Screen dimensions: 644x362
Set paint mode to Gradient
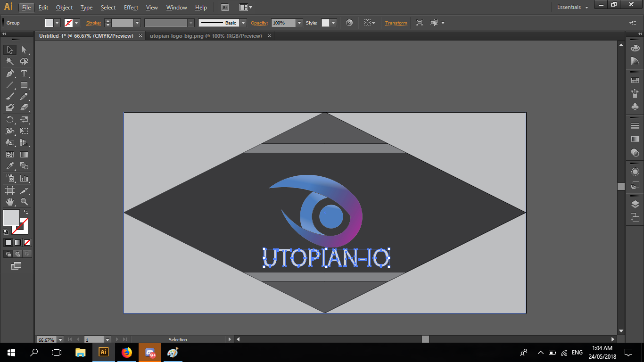point(17,243)
